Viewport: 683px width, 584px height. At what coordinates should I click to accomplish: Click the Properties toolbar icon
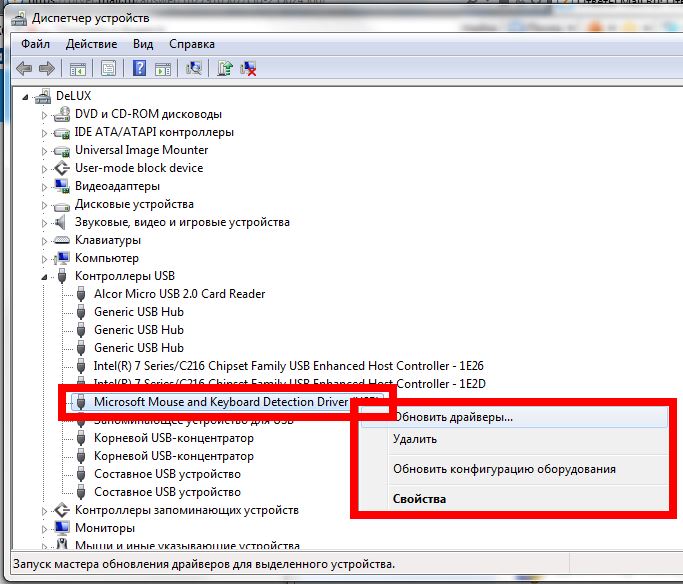point(108,69)
